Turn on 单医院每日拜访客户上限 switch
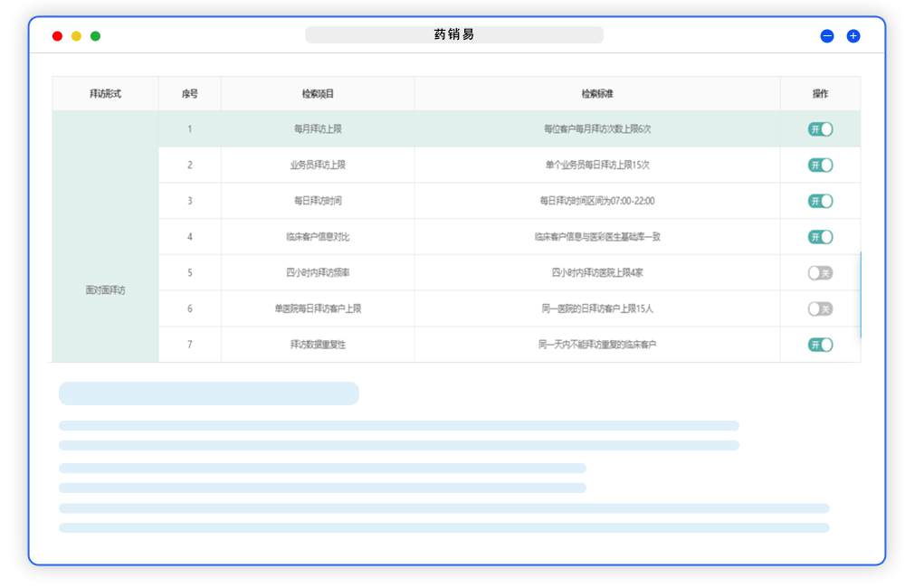This screenshot has width=905, height=588. tap(820, 308)
